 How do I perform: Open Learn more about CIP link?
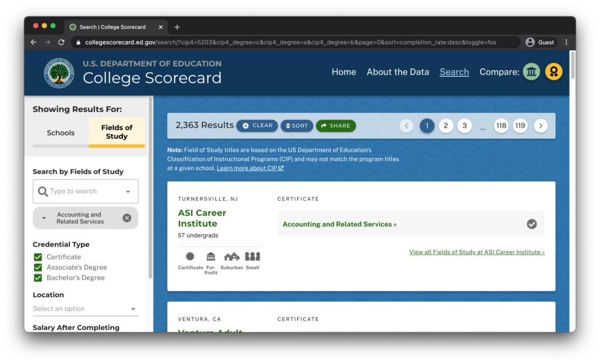point(250,168)
